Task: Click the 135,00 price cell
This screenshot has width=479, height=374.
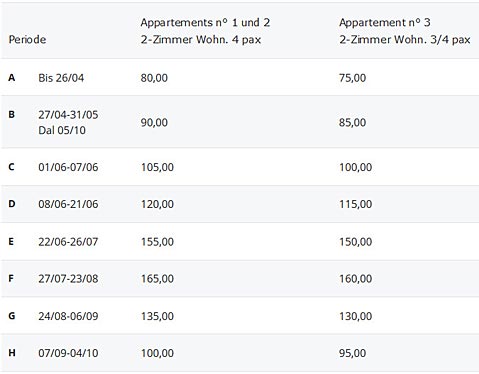Action: point(157,316)
